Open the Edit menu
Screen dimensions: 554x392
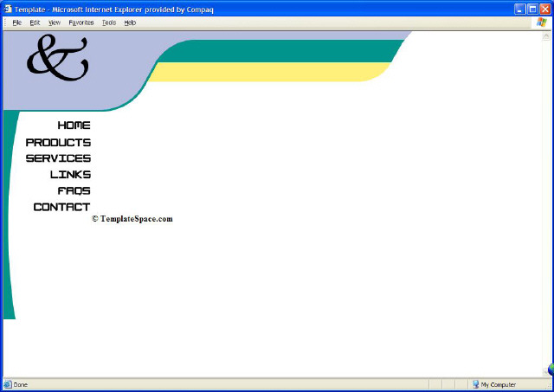click(35, 22)
